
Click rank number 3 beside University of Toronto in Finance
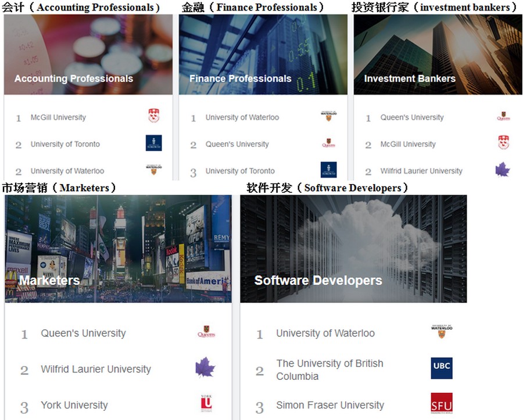click(x=193, y=173)
